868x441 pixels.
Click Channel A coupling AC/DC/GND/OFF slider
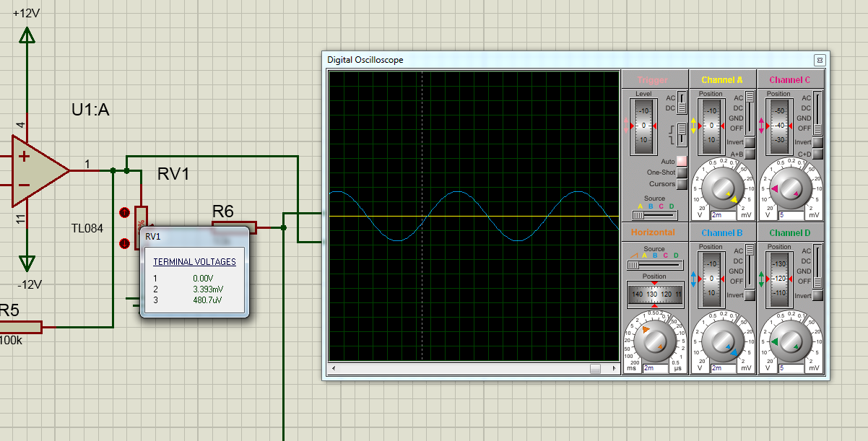click(x=750, y=113)
